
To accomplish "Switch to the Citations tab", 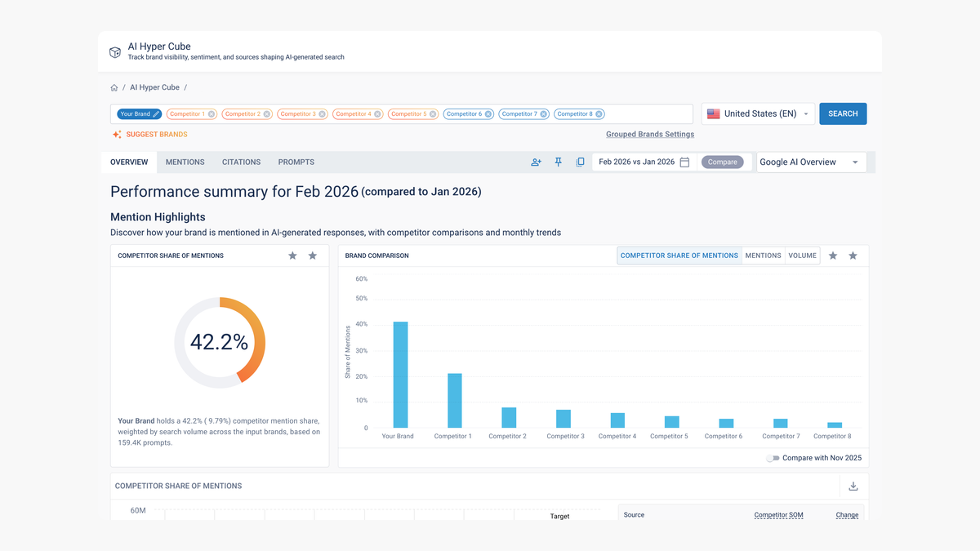I will pyautogui.click(x=242, y=162).
